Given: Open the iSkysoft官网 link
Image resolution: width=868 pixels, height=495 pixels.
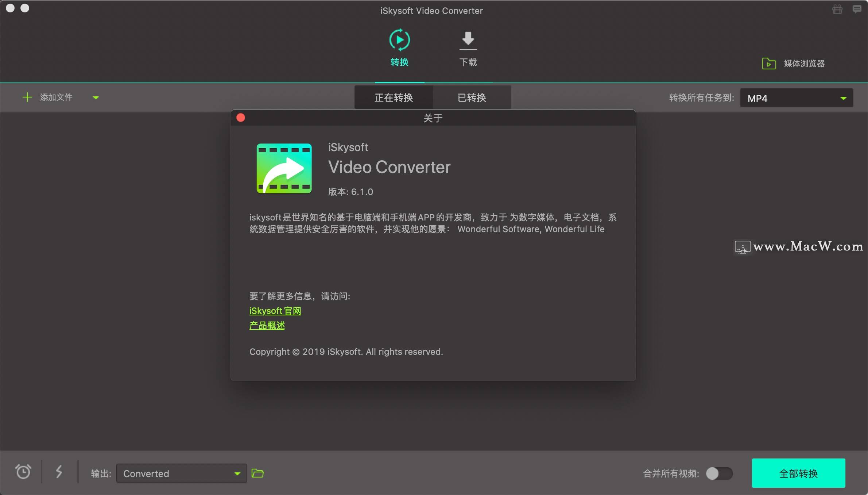Looking at the screenshot, I should [x=275, y=311].
